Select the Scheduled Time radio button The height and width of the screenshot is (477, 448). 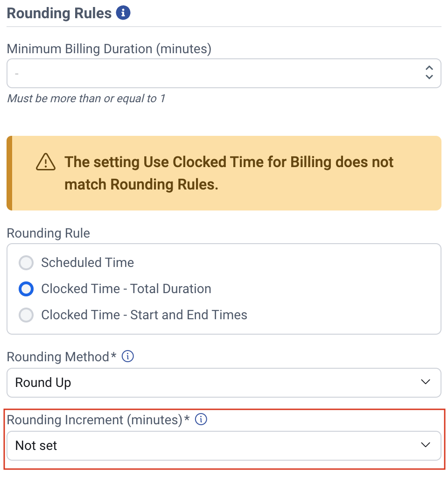click(26, 263)
